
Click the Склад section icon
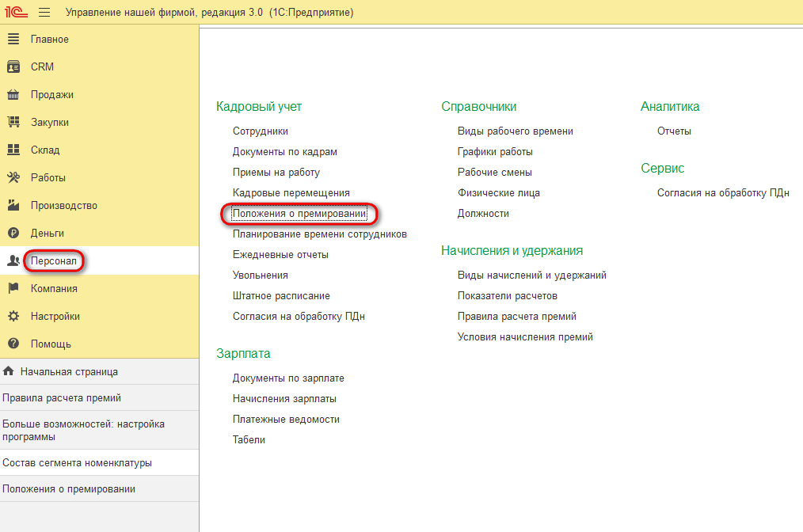(x=13, y=150)
